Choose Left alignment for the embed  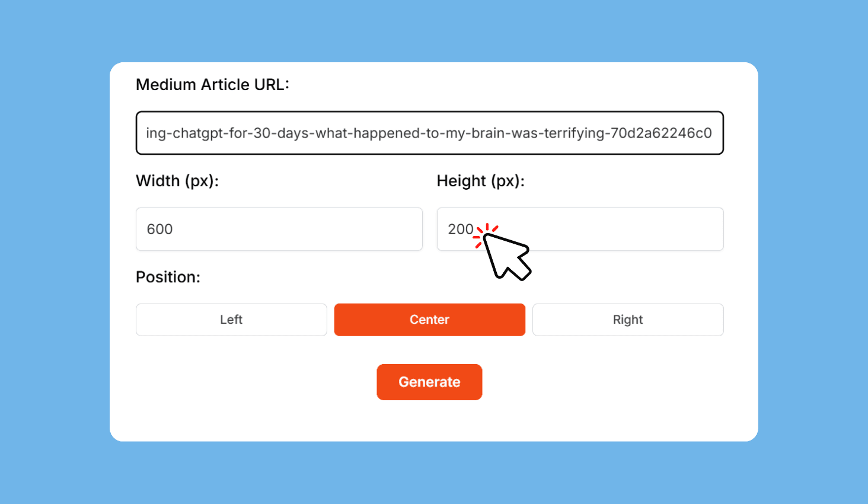click(x=231, y=320)
